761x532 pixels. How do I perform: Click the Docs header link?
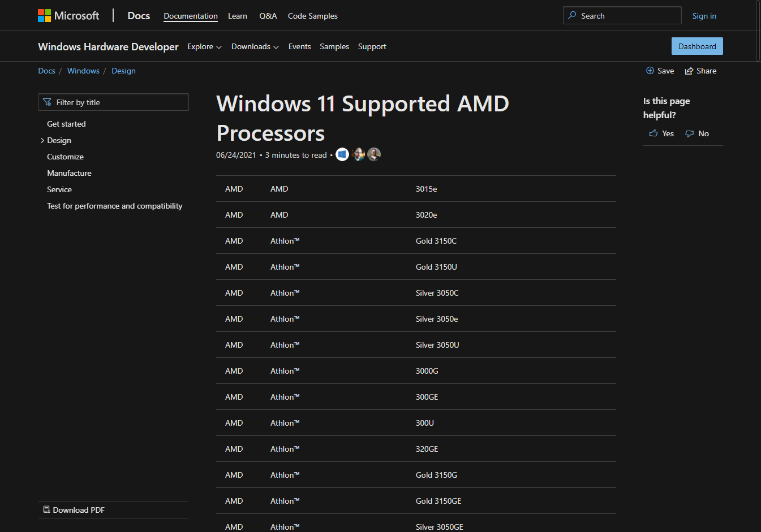coord(139,16)
